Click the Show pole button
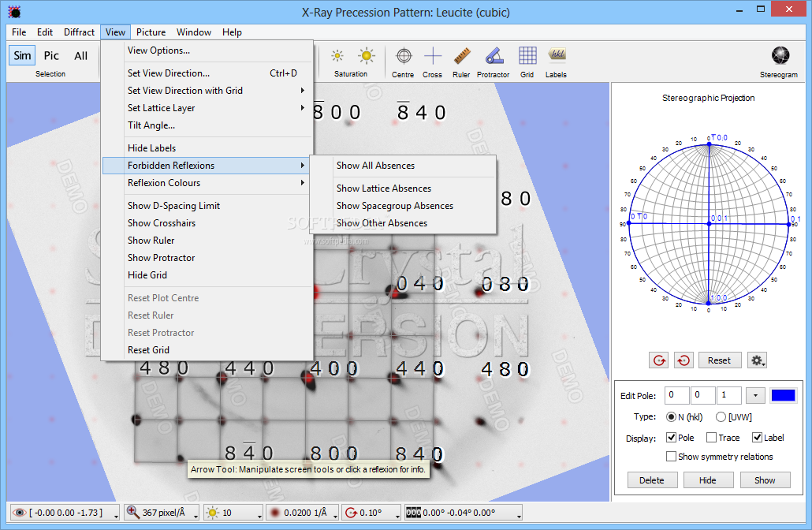812x530 pixels. (765, 480)
